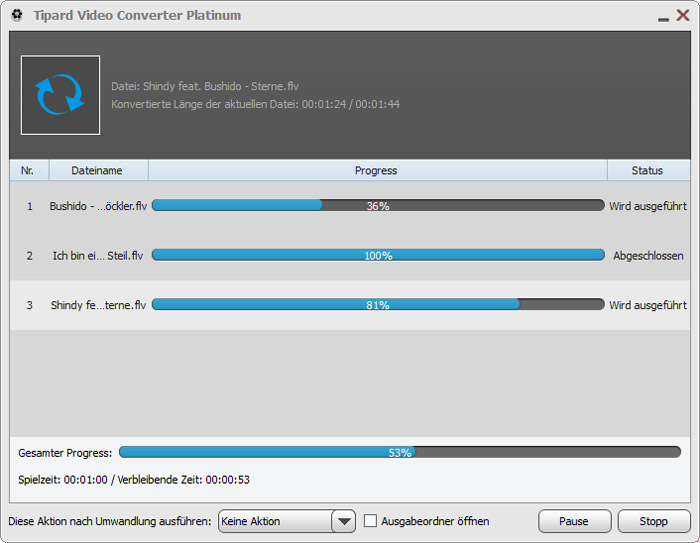Click the 36% progress bar for Bushido file
Image resolution: width=700 pixels, height=543 pixels.
[378, 205]
